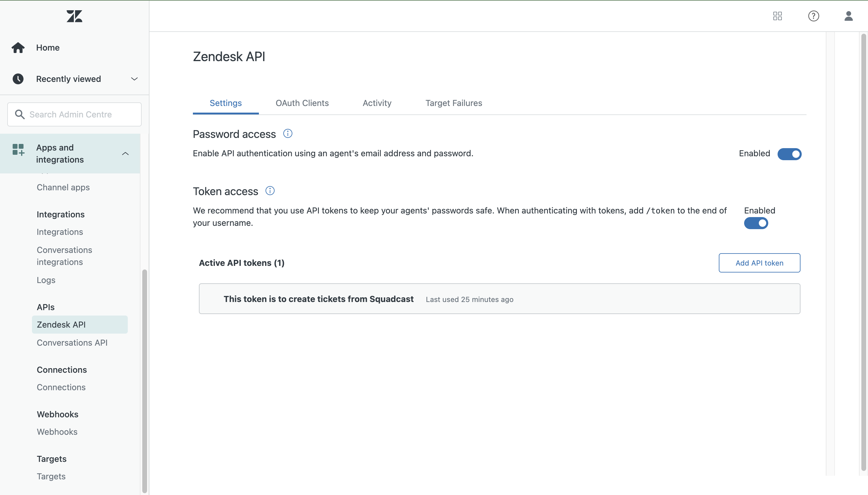
Task: Open the user profile icon
Action: 849,16
